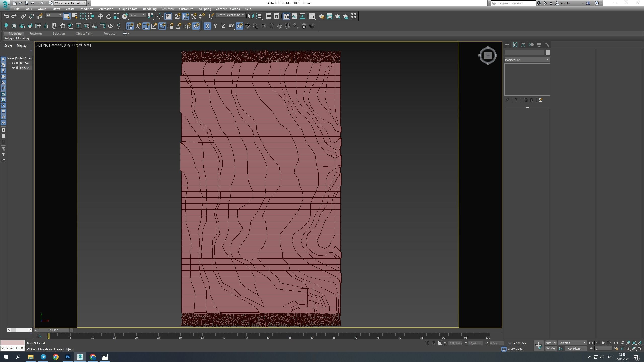This screenshot has width=644, height=362.
Task: Open the Workspace: Default dropdown
Action: pos(70,3)
